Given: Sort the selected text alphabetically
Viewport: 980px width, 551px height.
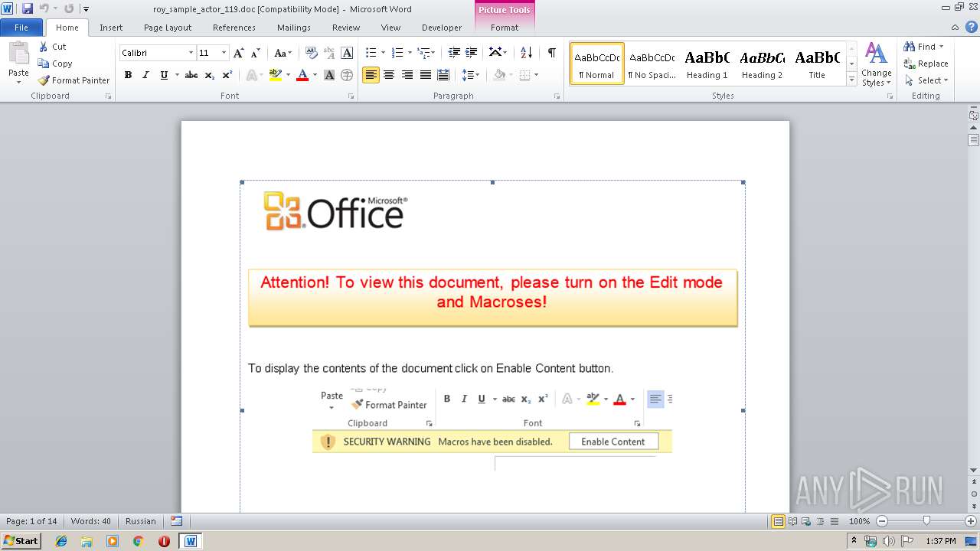Looking at the screenshot, I should [x=526, y=53].
